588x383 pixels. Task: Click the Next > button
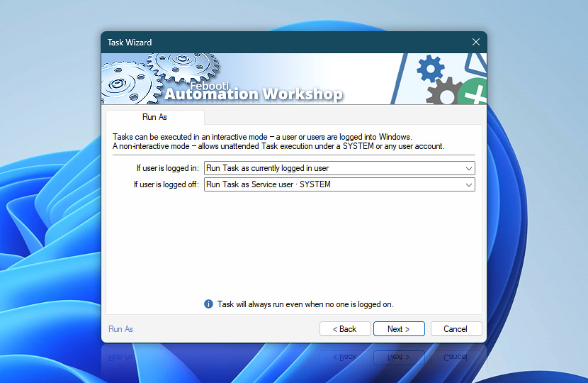point(399,329)
